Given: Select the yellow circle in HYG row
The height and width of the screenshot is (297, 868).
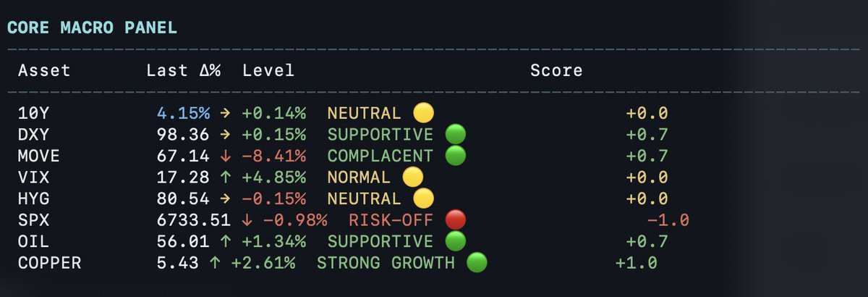Looking at the screenshot, I should (423, 198).
